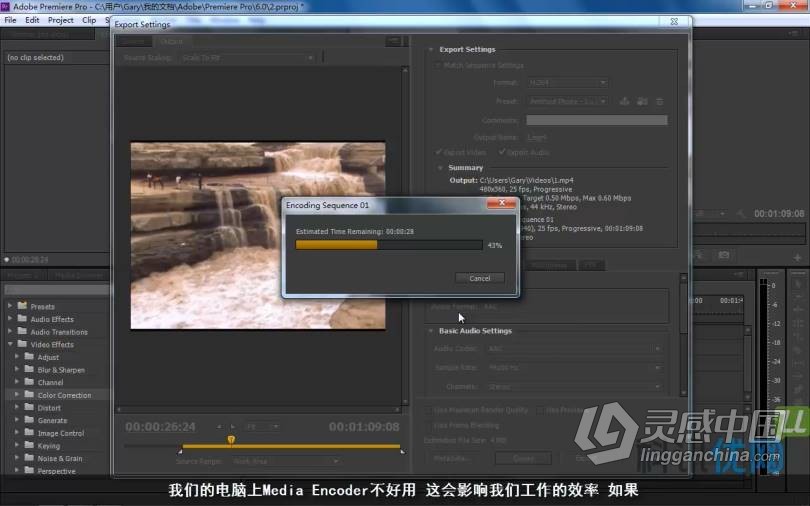Open the Project menu

point(60,20)
